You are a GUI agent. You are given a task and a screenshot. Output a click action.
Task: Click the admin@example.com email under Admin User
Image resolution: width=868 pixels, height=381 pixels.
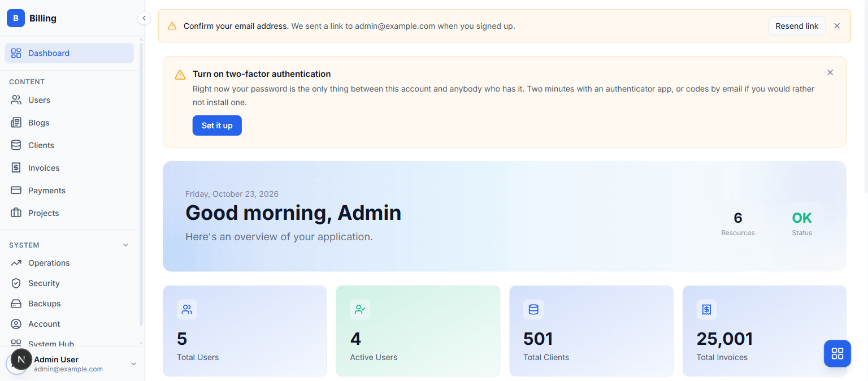tap(68, 369)
